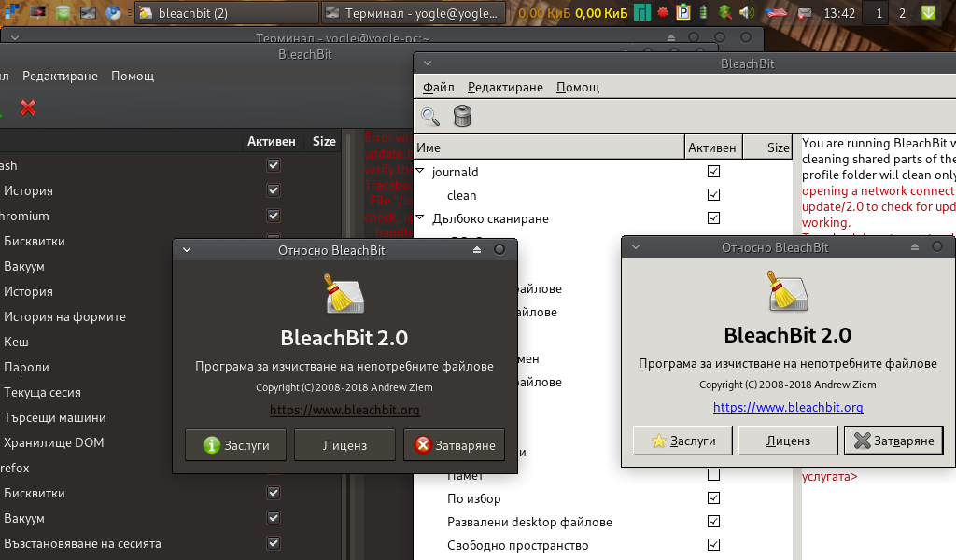Open window menu chevron of light Относно BleachBit dialog

tap(636, 246)
